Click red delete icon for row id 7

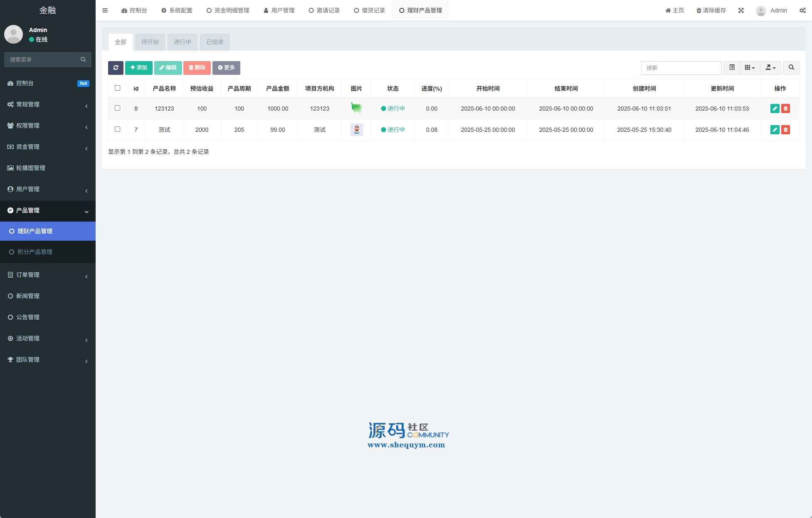click(785, 130)
